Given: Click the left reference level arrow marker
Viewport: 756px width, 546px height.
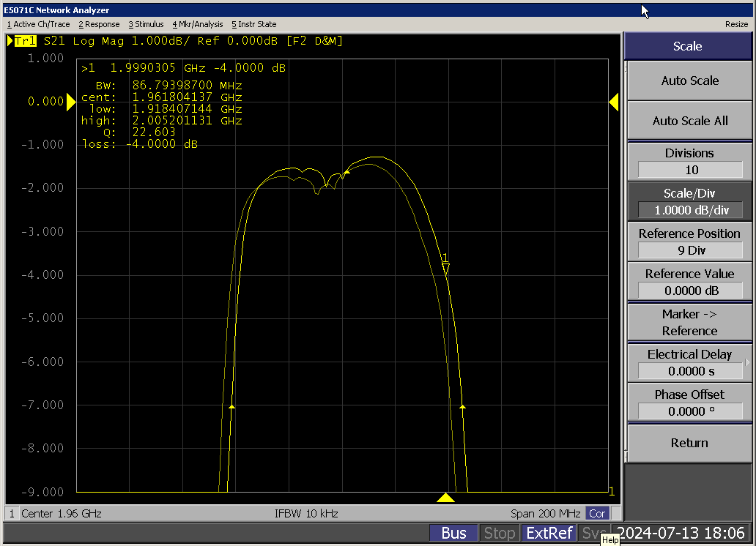Looking at the screenshot, I should click(x=71, y=103).
